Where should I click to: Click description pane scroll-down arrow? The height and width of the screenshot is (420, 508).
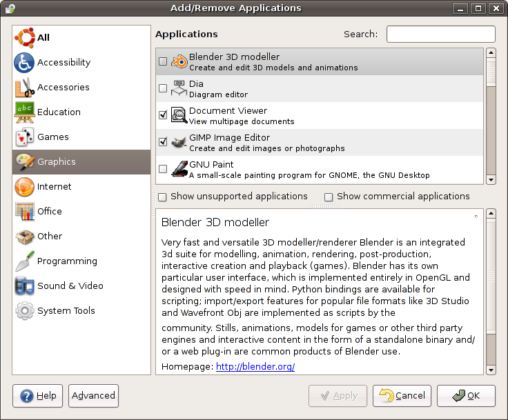(x=491, y=370)
